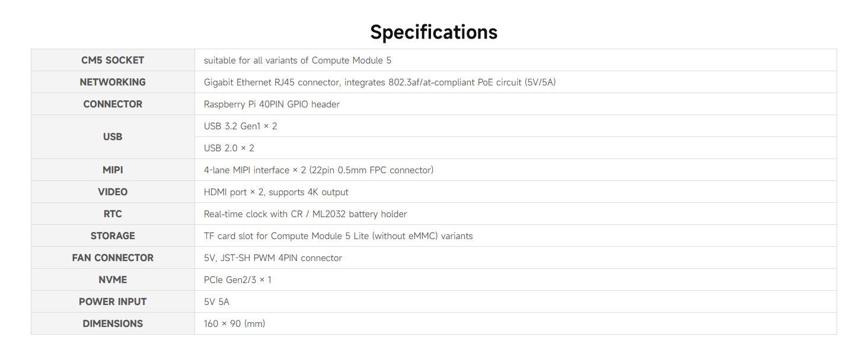
Task: Click Raspberry Pi 40PIN GPIO header text
Action: point(272,104)
